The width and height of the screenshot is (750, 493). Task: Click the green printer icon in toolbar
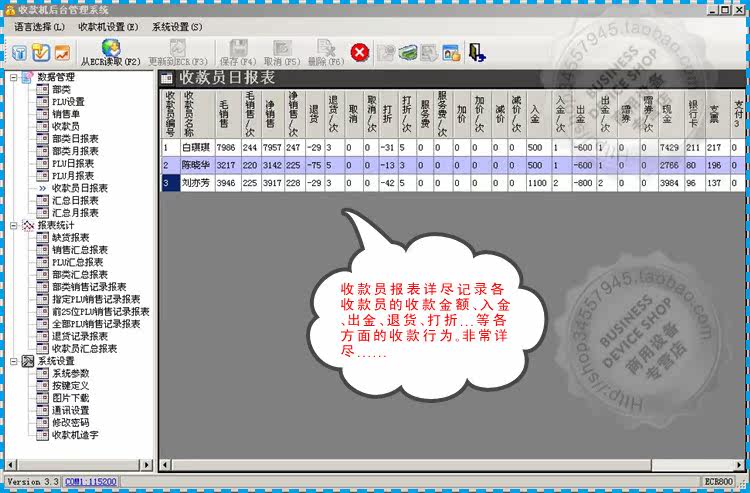click(x=408, y=53)
